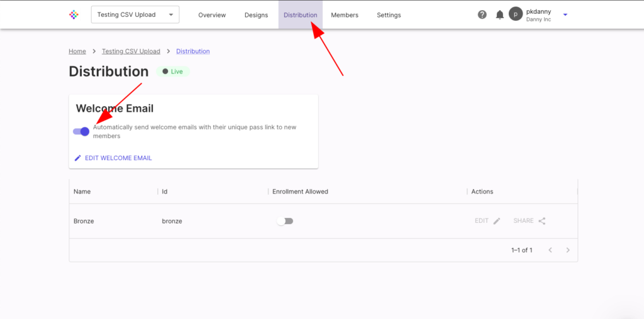The image size is (644, 319).
Task: Click the colorful app logo icon
Action: 74,14
